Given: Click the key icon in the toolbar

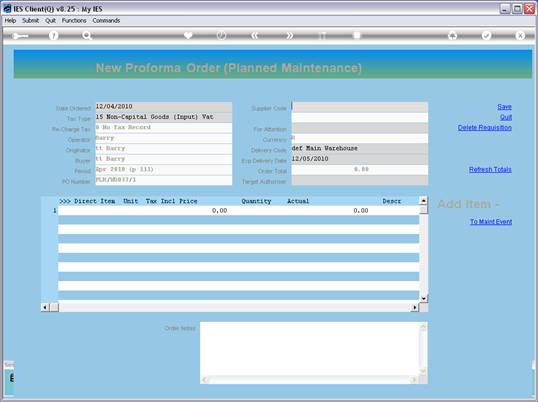Looking at the screenshot, I should [x=20, y=36].
